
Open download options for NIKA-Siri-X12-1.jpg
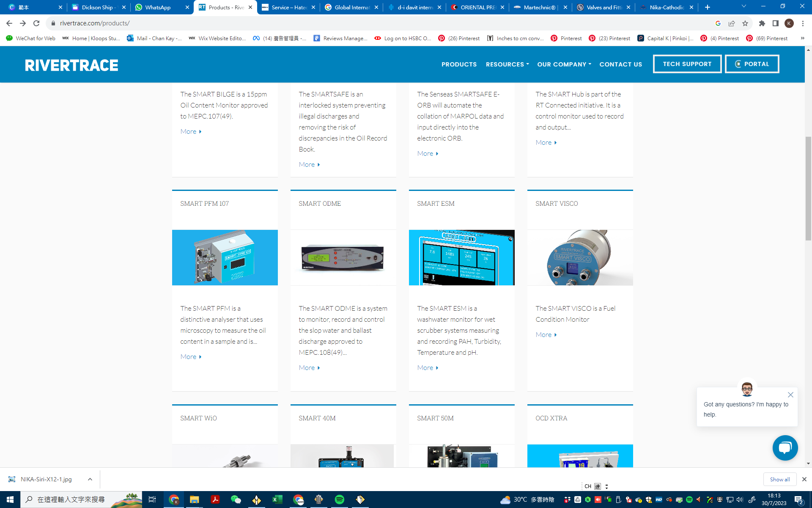pyautogui.click(x=90, y=479)
